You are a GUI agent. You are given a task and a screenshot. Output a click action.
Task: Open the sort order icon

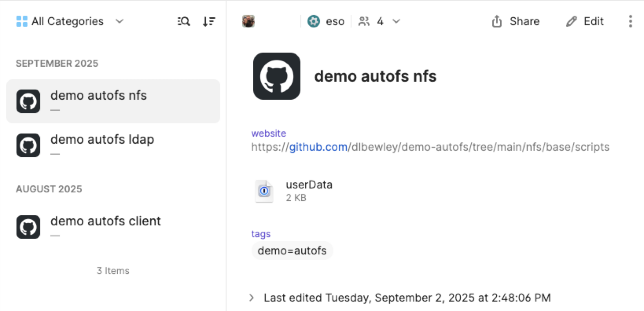[x=209, y=21]
